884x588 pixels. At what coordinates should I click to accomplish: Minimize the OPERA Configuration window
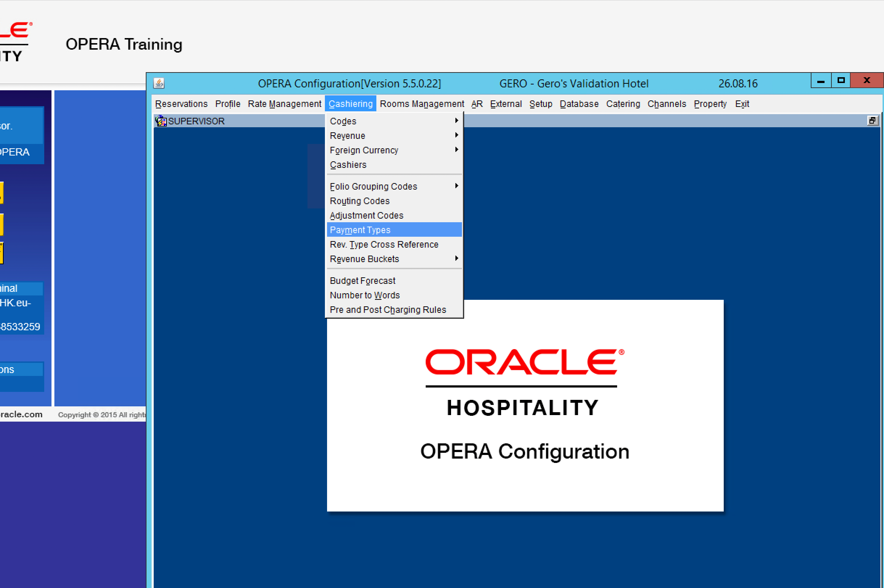(x=821, y=80)
